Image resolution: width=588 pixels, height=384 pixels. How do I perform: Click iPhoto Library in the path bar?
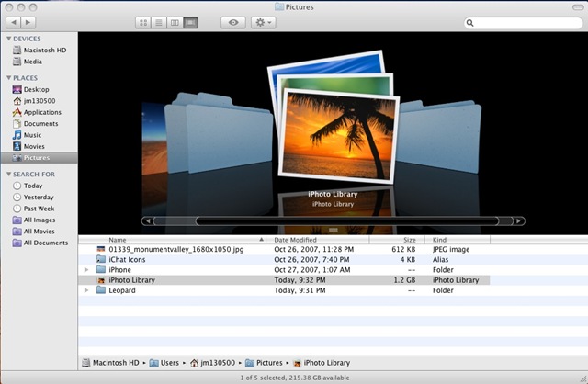[x=322, y=363]
